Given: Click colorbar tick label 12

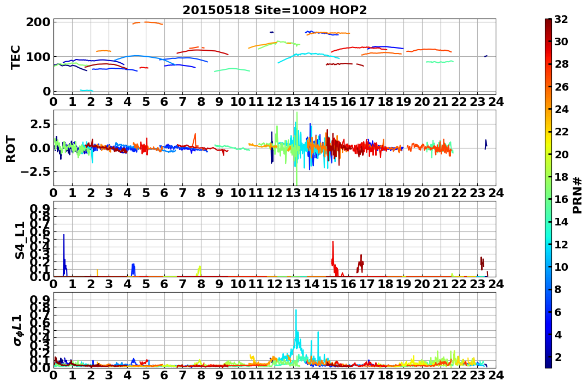Looking at the screenshot, I should 561,244.
